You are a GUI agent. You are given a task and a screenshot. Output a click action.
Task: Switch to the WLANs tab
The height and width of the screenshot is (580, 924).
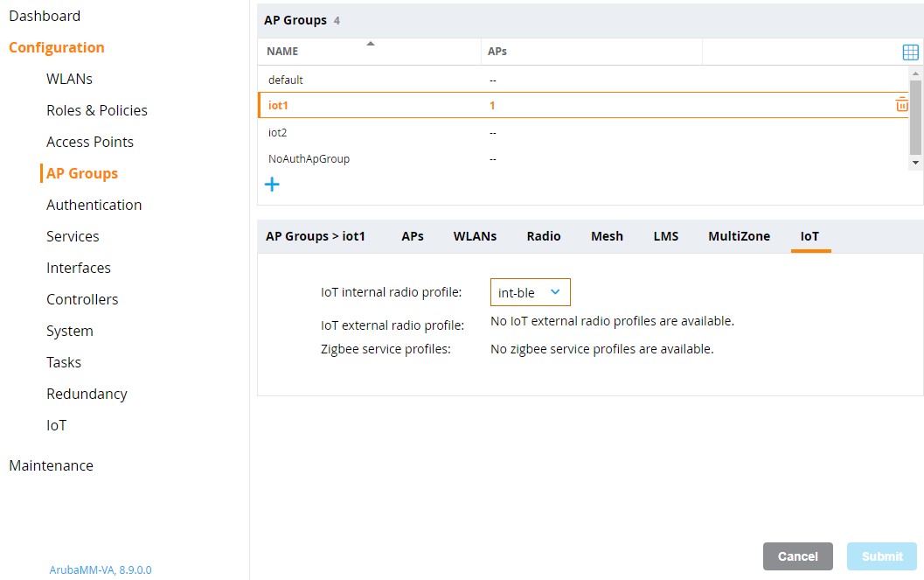point(475,235)
